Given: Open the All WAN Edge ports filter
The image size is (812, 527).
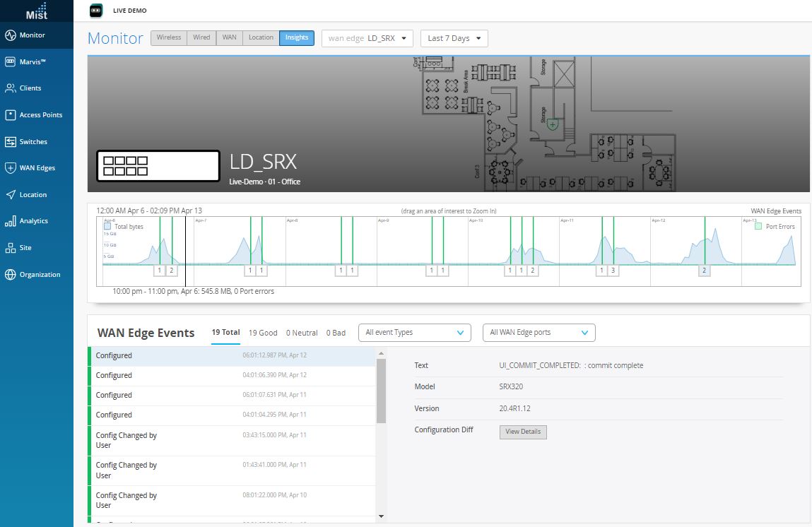Looking at the screenshot, I should click(x=539, y=333).
